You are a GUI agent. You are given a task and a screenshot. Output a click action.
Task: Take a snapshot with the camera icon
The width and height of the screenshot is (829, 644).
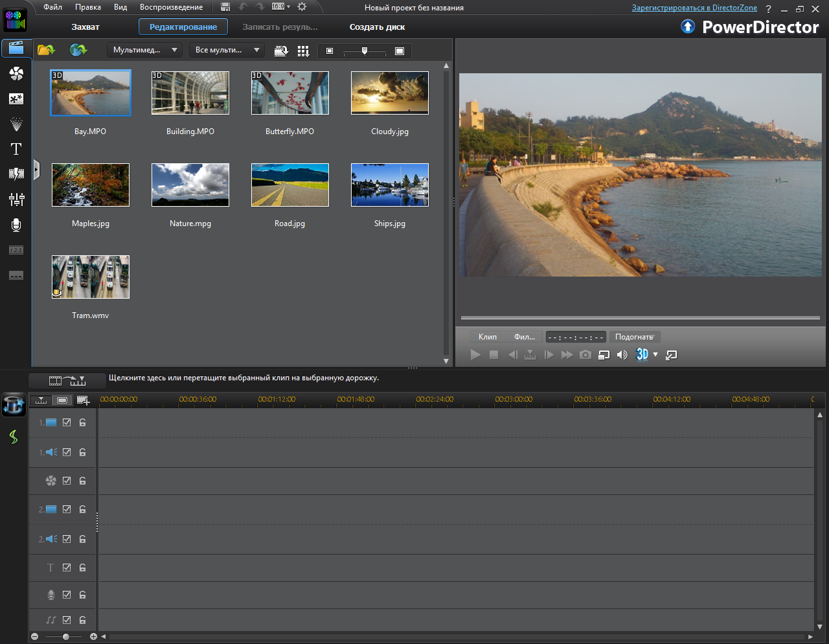(585, 354)
